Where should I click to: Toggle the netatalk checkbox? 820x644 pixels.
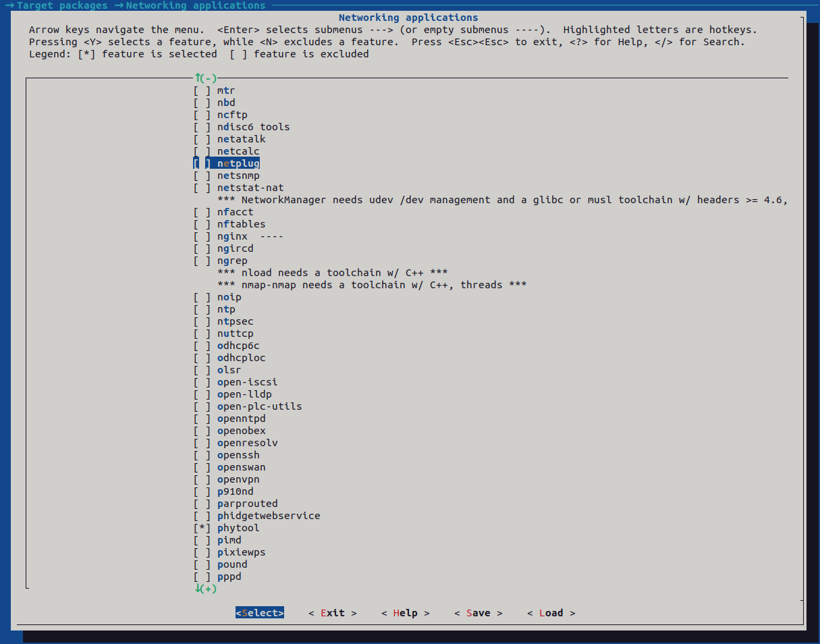tap(202, 139)
